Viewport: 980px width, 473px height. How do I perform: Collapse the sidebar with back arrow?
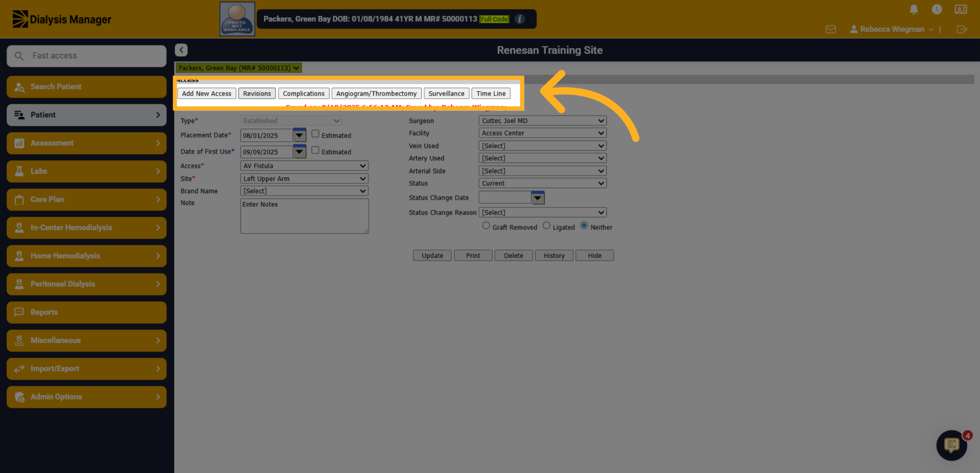[181, 50]
